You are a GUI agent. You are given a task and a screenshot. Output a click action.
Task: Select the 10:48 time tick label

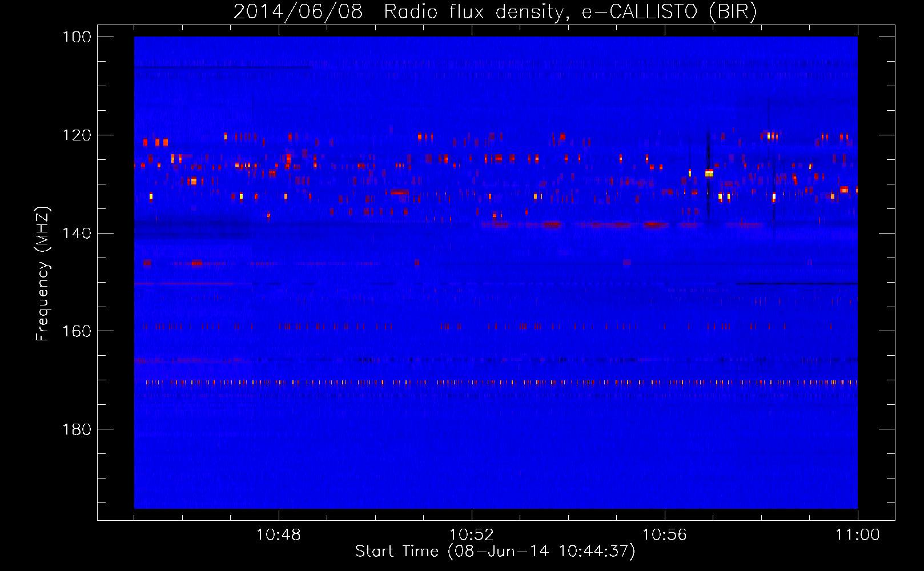(x=279, y=535)
